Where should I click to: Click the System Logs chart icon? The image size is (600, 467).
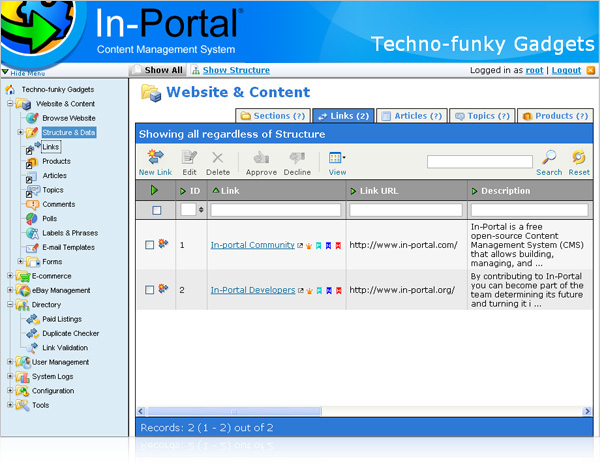[x=23, y=377]
